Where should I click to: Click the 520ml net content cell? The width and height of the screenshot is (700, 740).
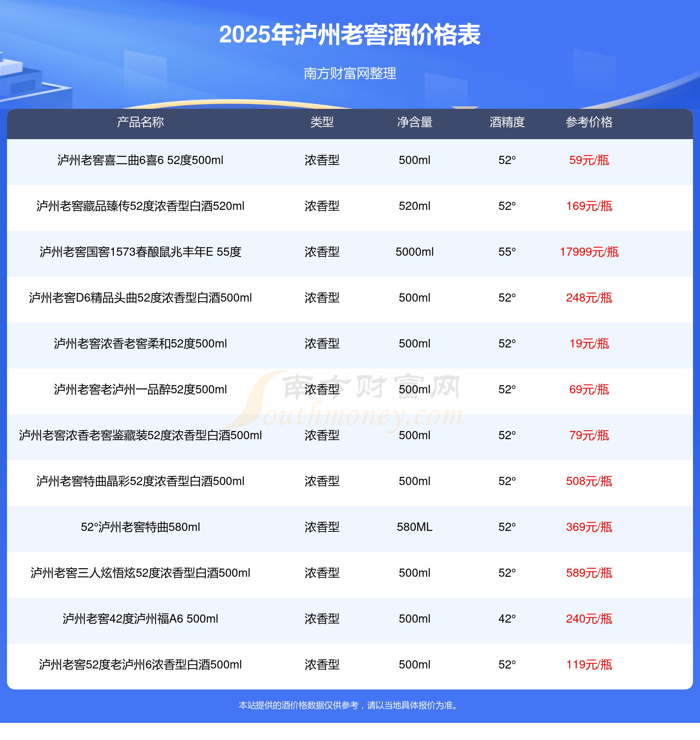(415, 206)
